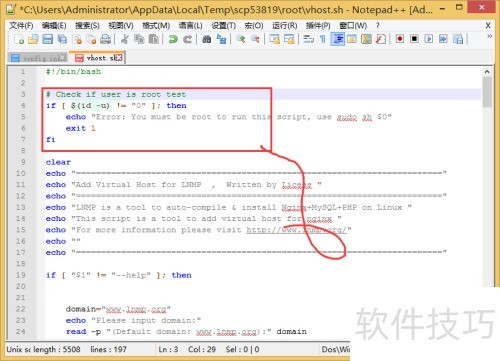Cut selection using scissors icon

click(125, 39)
